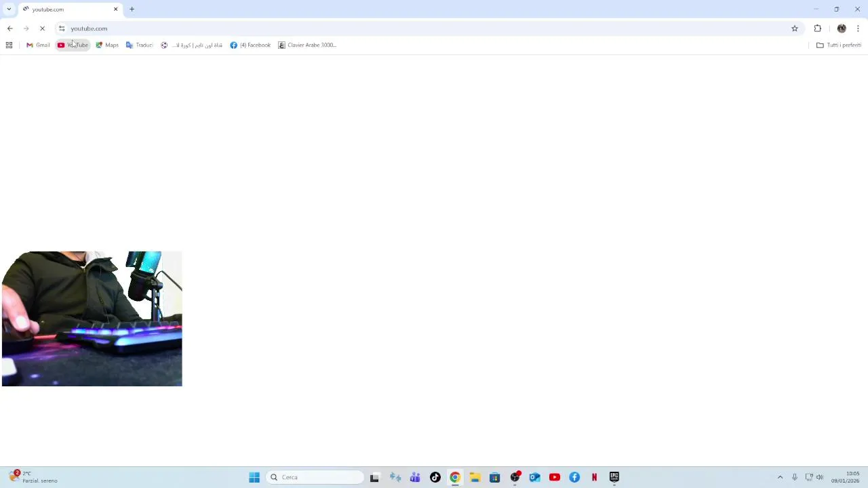Open the Maps bookmark

click(x=107, y=45)
